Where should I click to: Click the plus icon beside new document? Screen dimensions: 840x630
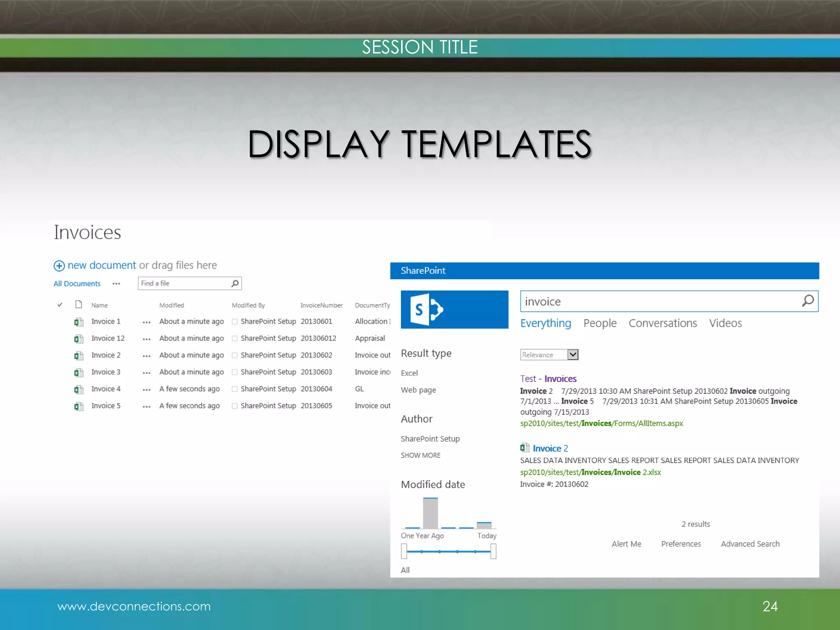click(59, 266)
